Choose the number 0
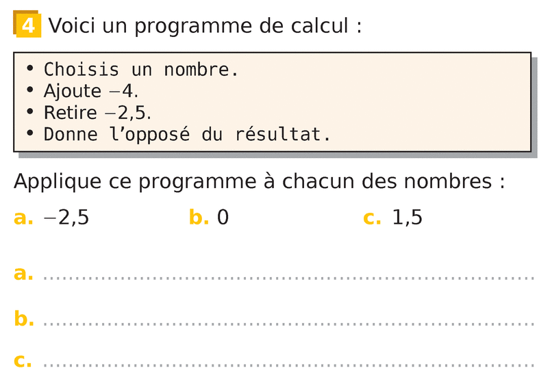 click(223, 218)
